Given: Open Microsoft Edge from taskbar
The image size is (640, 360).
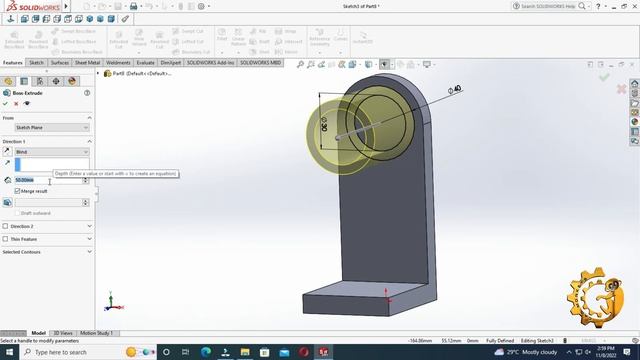Looking at the screenshot, I should [x=206, y=352].
